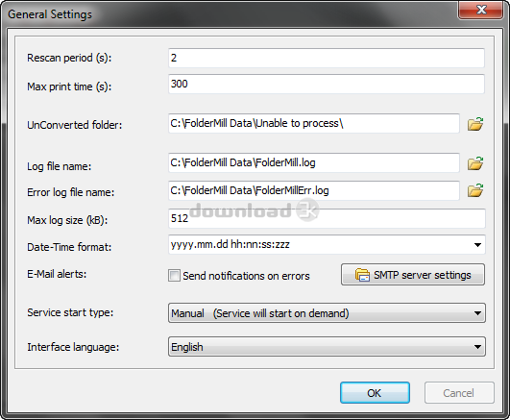Click the 'Send notifications on errors' label text
This screenshot has width=510, height=420.
(x=246, y=276)
